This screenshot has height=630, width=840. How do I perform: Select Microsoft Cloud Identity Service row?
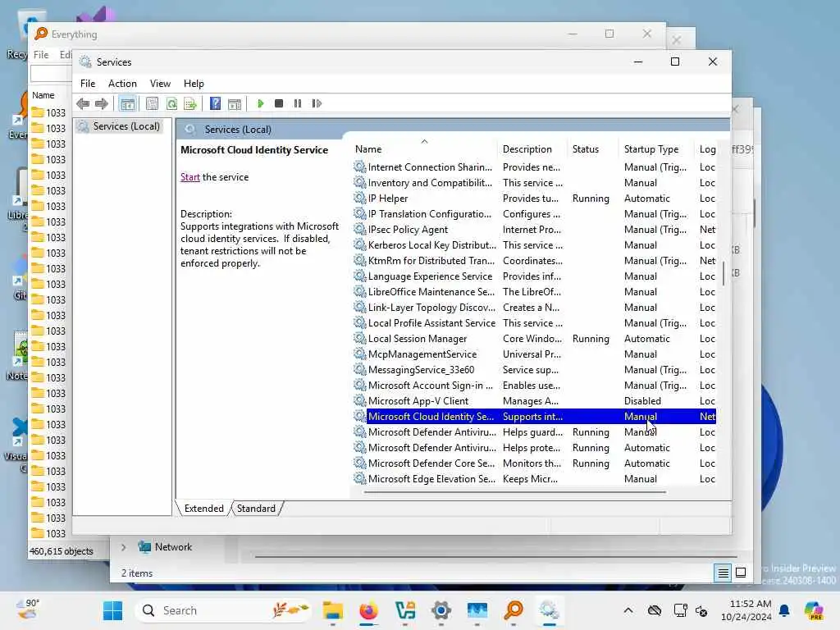pos(534,416)
